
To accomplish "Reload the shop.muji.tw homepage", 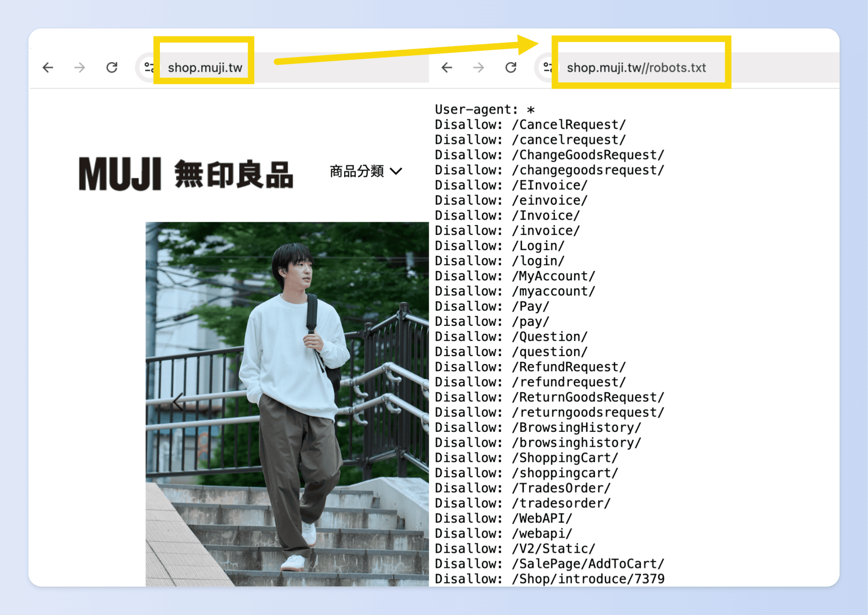I will (x=112, y=68).
